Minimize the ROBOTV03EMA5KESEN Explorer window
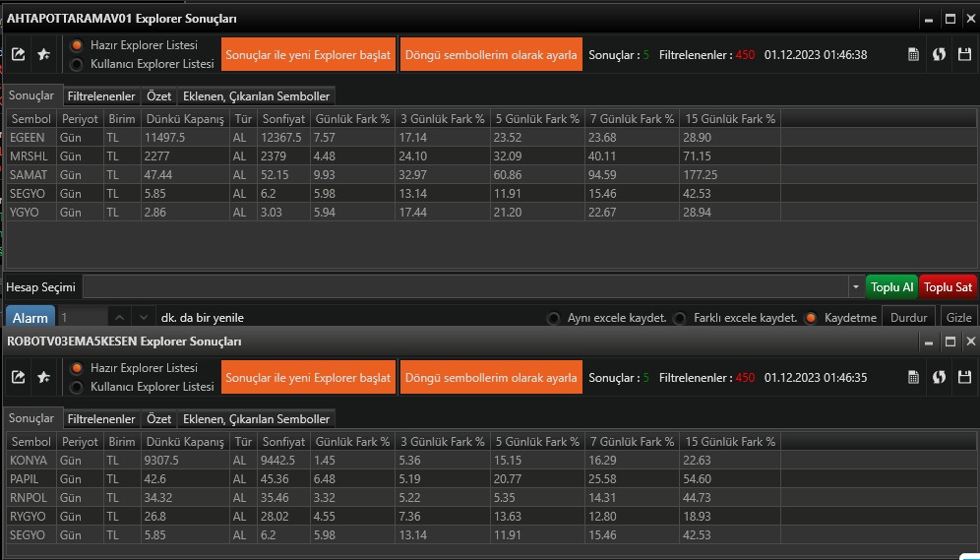The width and height of the screenshot is (980, 560). 929,342
